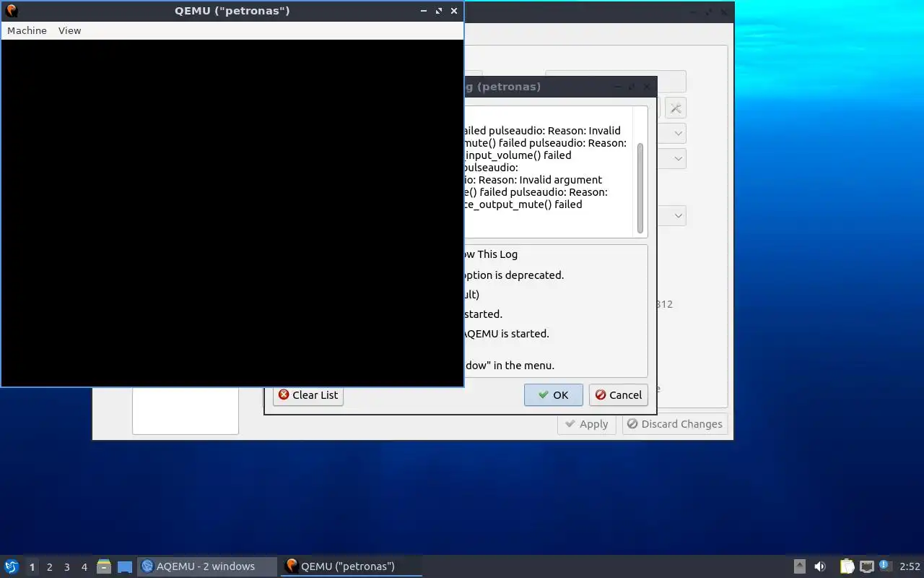Image resolution: width=924 pixels, height=578 pixels.
Task: Switch to workspace 4
Action: [84, 566]
